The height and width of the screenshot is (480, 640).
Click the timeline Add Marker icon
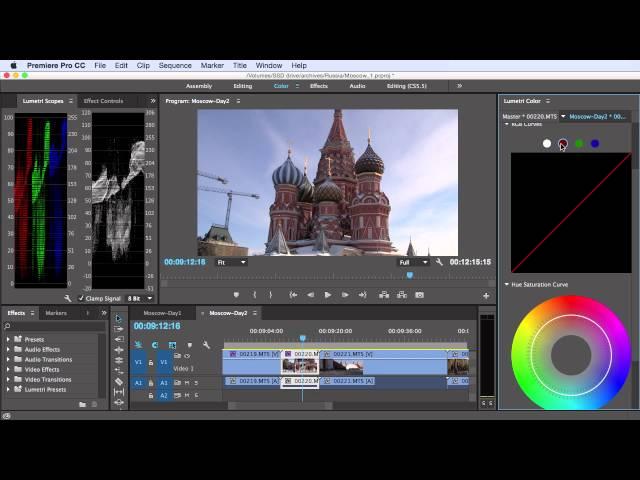189,345
